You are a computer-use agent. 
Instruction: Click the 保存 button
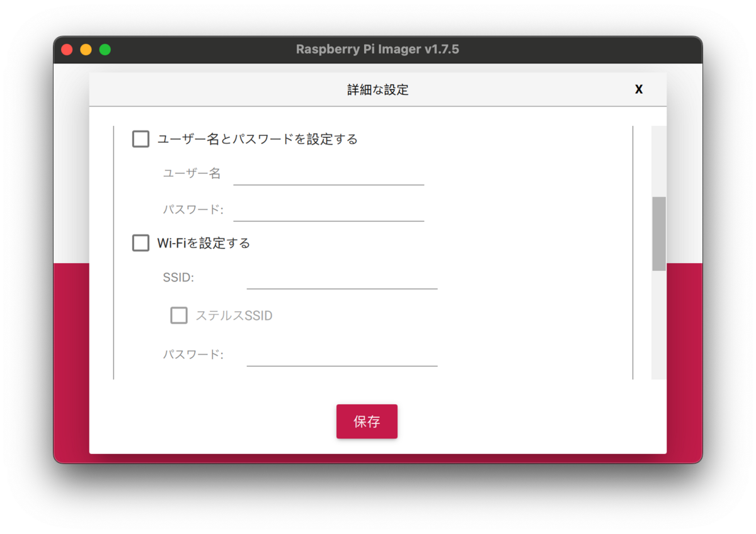pos(367,421)
